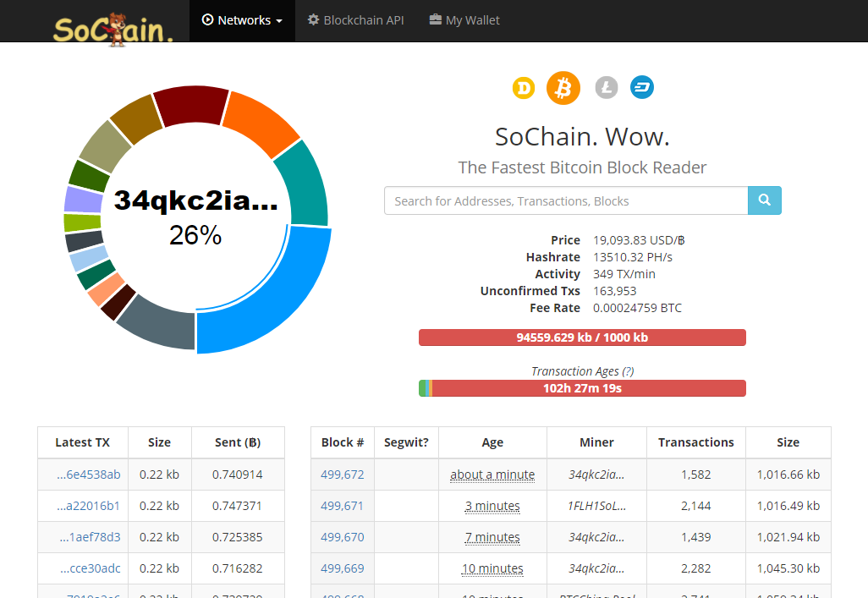Click miner 1FLH1SoL... in block table
Image resolution: width=868 pixels, height=598 pixels.
coord(596,506)
